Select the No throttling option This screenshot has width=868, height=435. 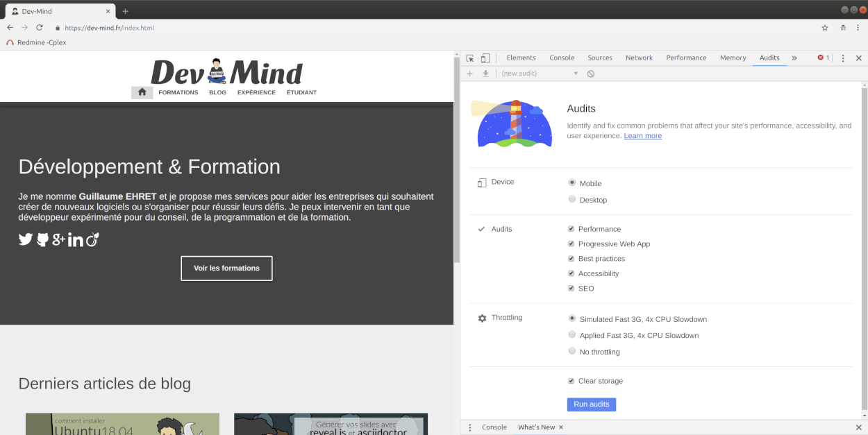pyautogui.click(x=572, y=351)
